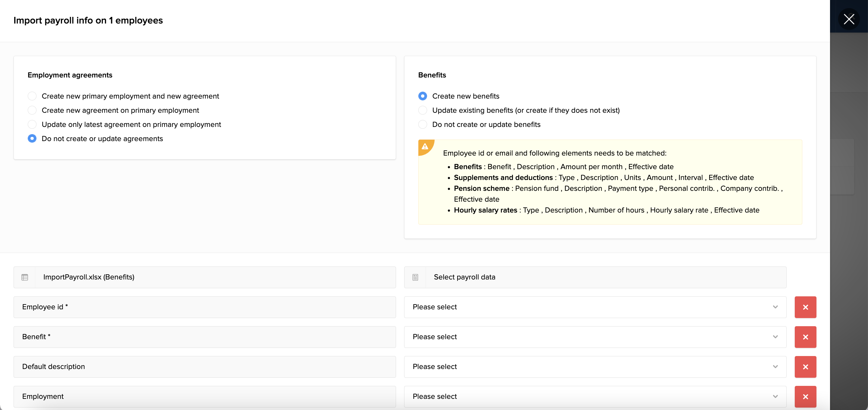Viewport: 868px width, 410px height.
Task: Expand the Benefit Please select dropdown
Action: pos(595,336)
